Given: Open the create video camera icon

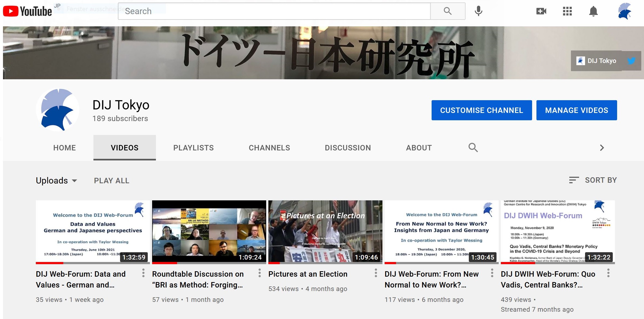Looking at the screenshot, I should coord(541,11).
